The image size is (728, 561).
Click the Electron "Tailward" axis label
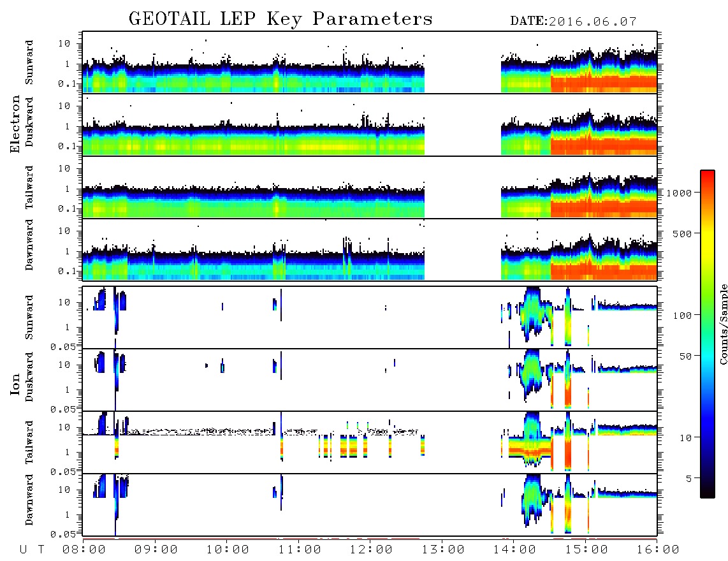29,187
